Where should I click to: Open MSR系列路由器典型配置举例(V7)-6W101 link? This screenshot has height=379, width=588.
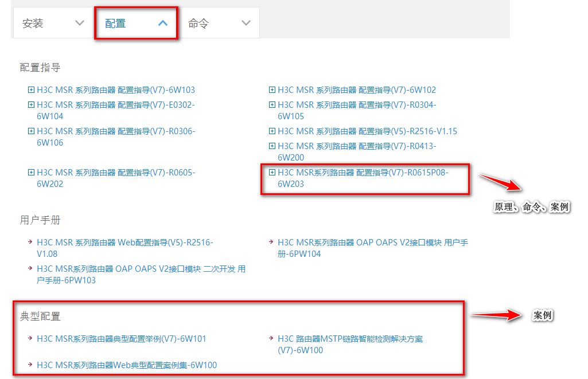pyautogui.click(x=122, y=339)
